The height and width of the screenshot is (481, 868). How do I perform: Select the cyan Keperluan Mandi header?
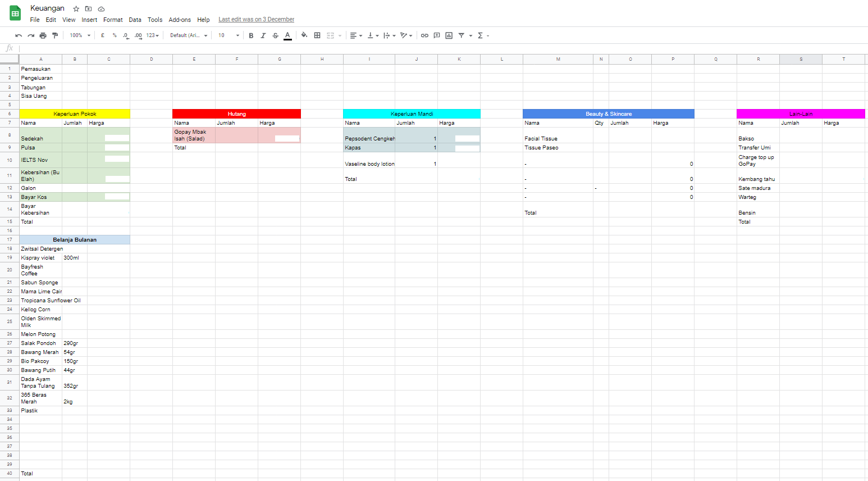412,114
